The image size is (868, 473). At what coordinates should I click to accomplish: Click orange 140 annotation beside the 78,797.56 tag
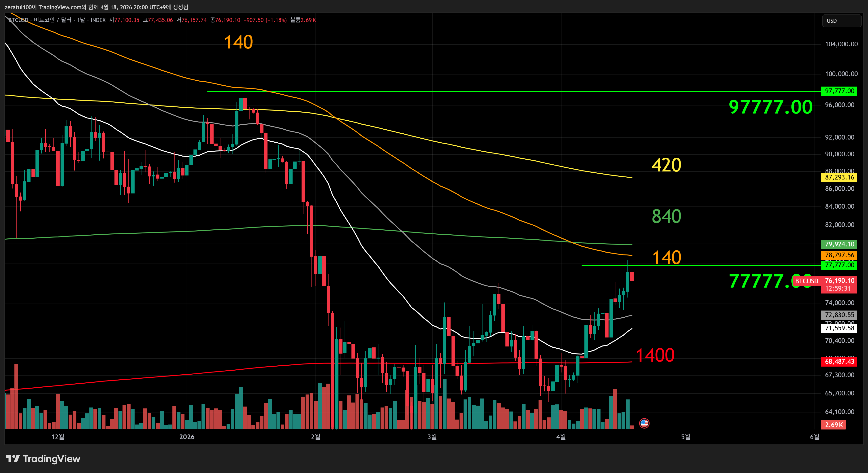pyautogui.click(x=666, y=257)
